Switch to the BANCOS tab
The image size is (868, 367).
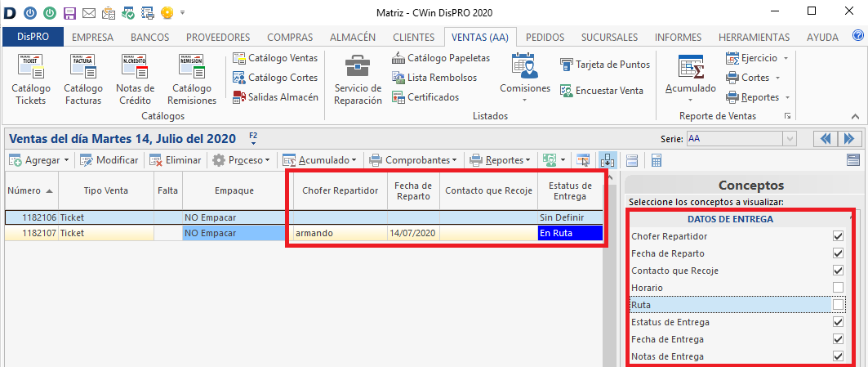coord(149,37)
